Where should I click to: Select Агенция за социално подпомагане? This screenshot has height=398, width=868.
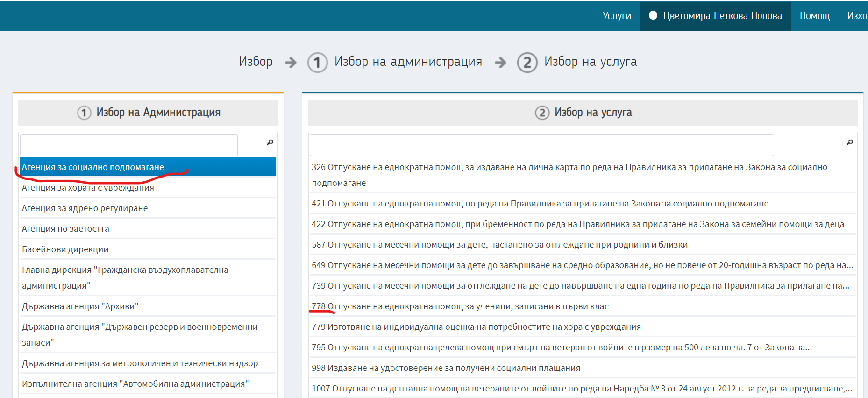[148, 167]
